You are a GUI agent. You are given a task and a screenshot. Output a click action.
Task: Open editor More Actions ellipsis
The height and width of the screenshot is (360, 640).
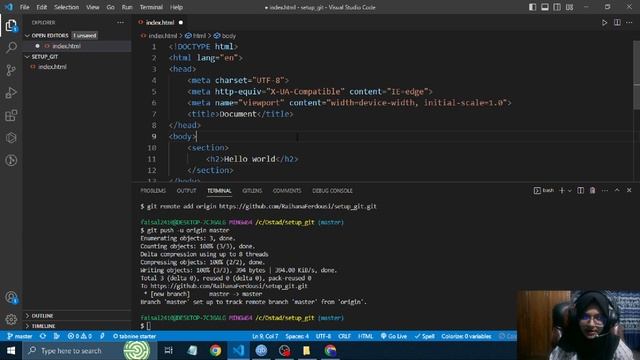[x=629, y=22]
